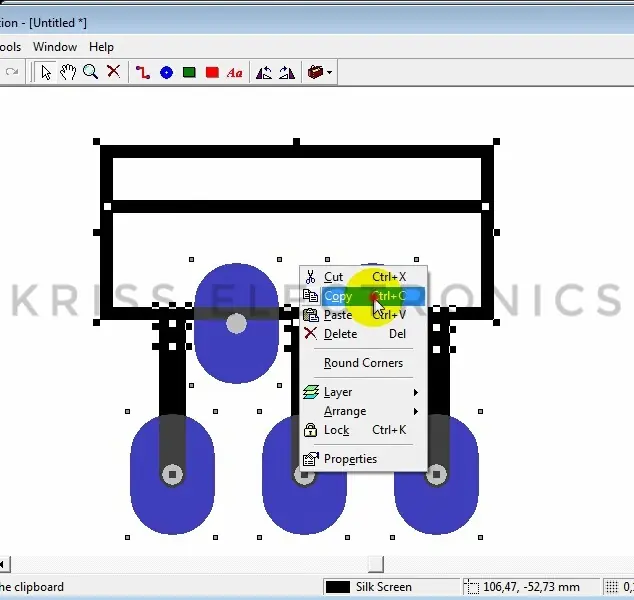Screen dimensions: 634x600
Task: Click the red X delete tool
Action: pos(113,72)
